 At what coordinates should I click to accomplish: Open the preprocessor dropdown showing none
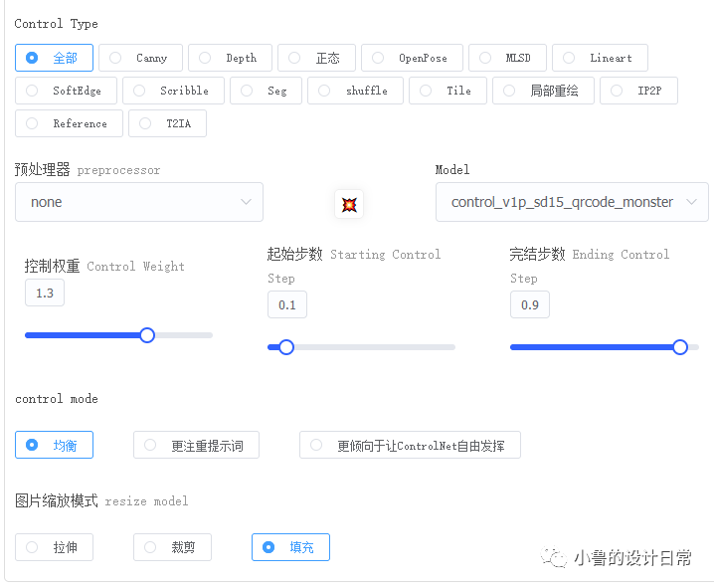[139, 202]
